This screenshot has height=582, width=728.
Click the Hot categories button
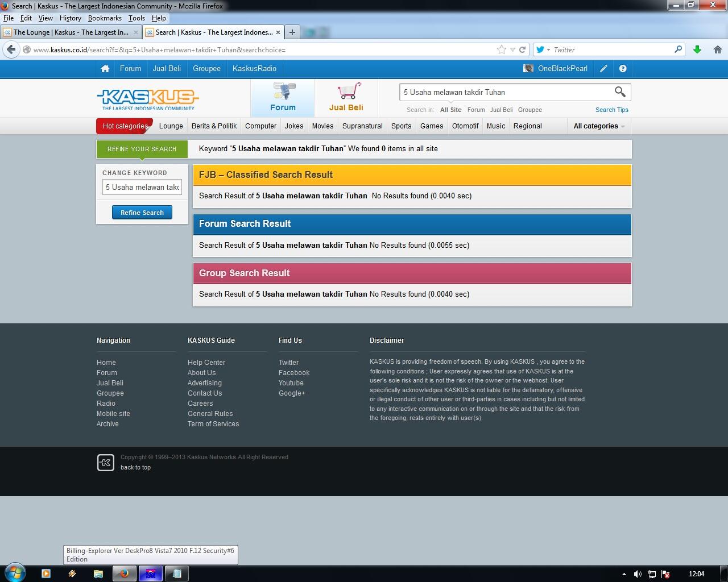pyautogui.click(x=125, y=126)
